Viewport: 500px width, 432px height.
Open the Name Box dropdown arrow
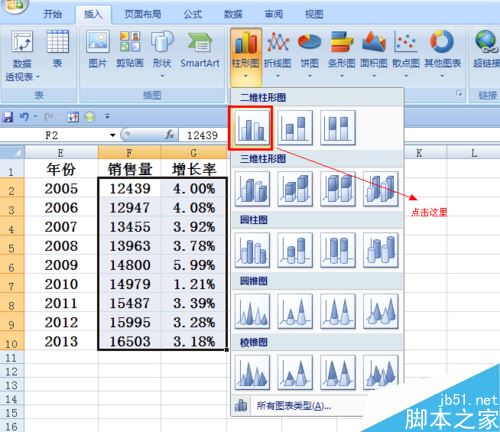(x=113, y=135)
